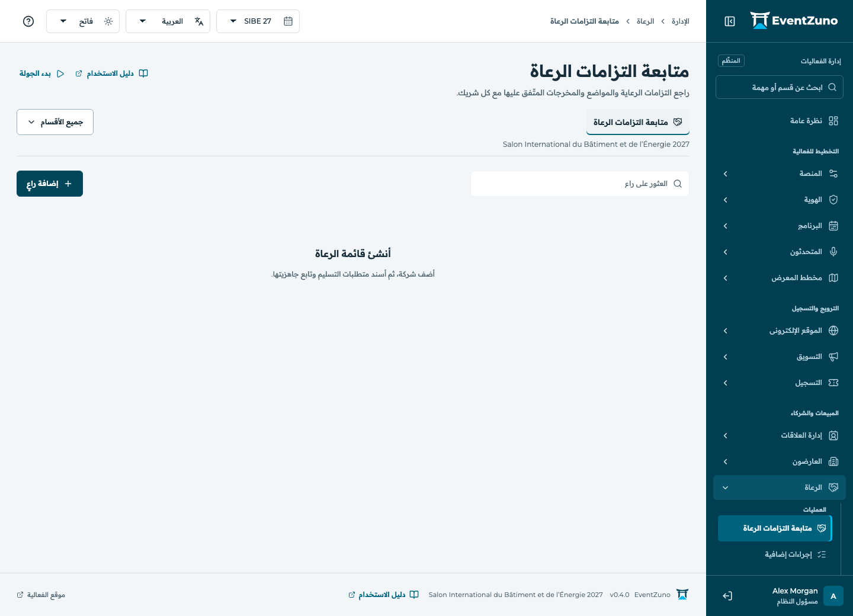Click the المنظّم role badge
Viewport: 853px width, 616px height.
[731, 60]
